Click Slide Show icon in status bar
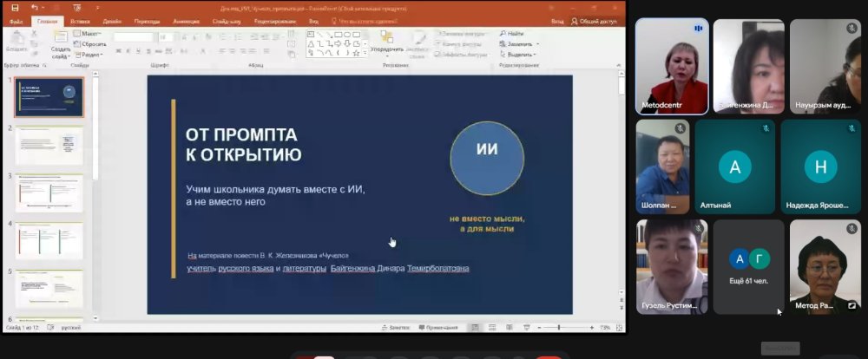 (527, 328)
